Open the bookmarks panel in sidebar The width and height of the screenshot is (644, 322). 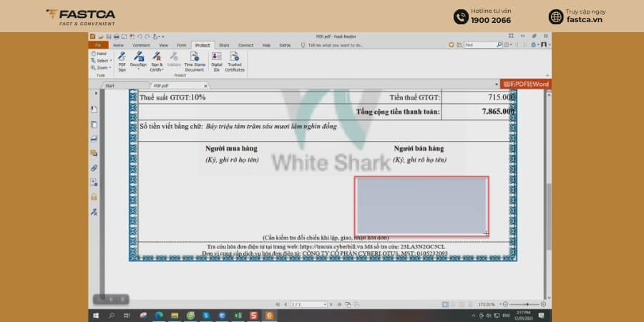coord(94,109)
